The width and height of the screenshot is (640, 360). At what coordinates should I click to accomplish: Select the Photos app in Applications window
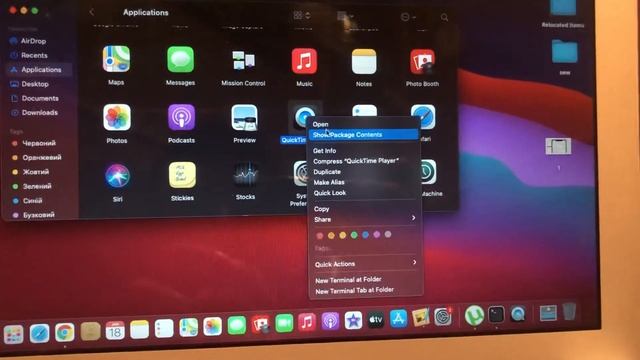(x=117, y=118)
